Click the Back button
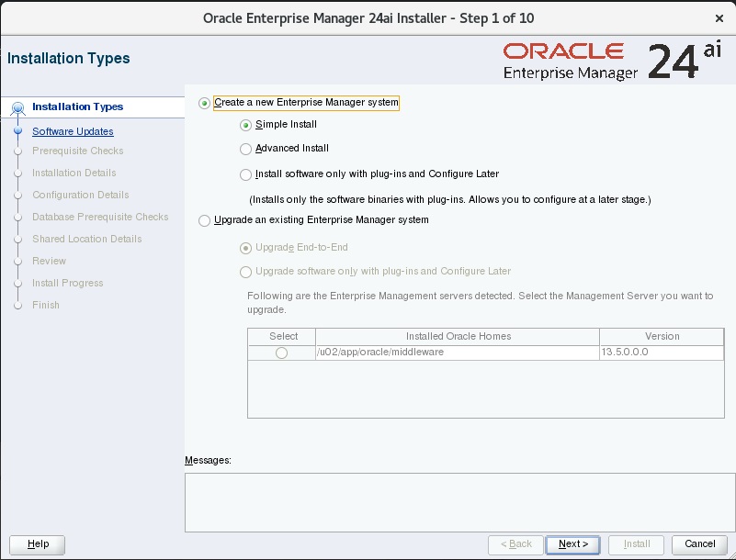736x560 pixels. coord(515,544)
